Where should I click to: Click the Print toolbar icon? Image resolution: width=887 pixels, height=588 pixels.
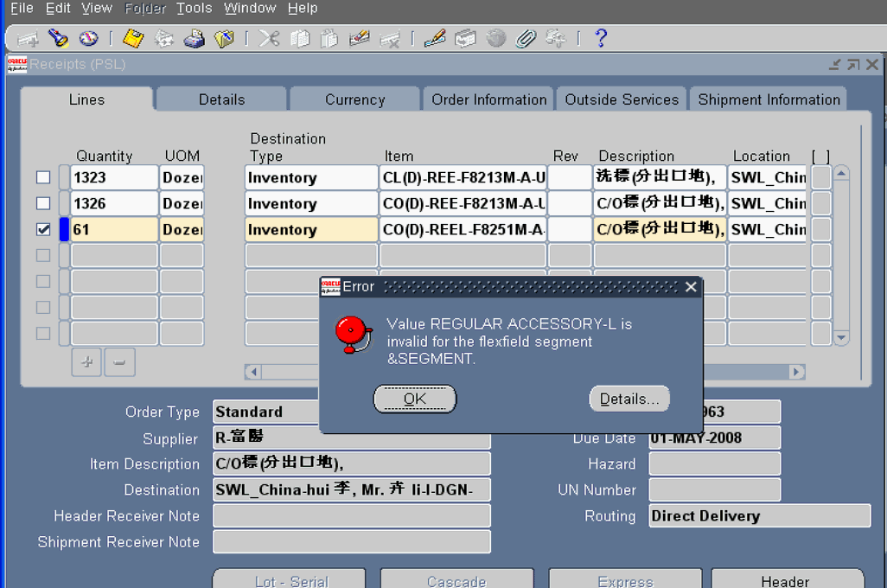pos(194,38)
